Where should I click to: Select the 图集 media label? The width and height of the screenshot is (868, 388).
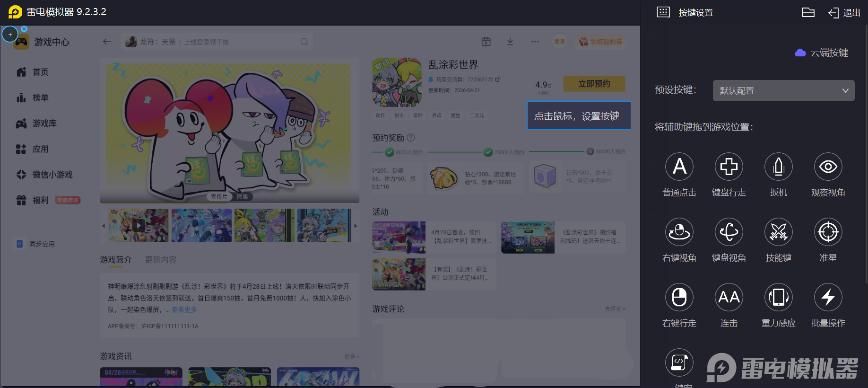(243, 196)
